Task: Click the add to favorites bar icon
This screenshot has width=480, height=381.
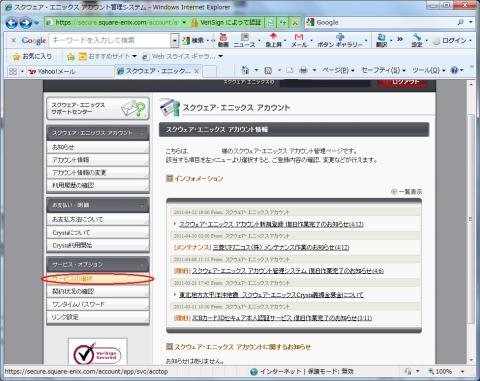Action: [x=70, y=57]
